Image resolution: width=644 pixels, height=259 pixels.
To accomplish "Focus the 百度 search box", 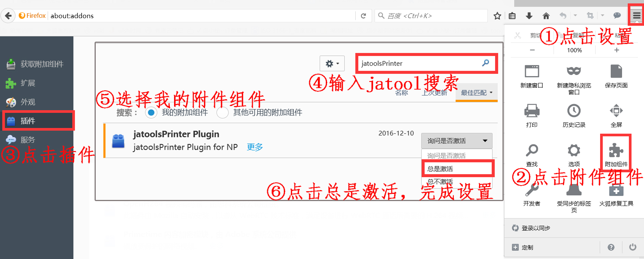I will 431,16.
